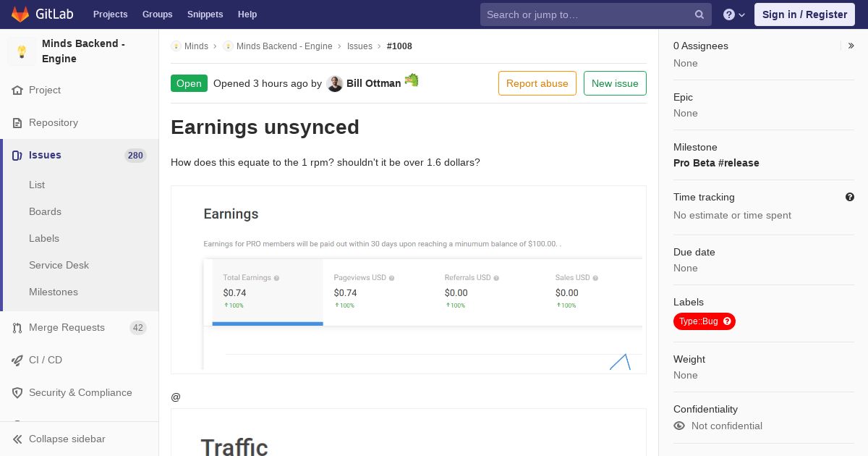
Task: Click the Sign in / Register button
Action: 804,14
